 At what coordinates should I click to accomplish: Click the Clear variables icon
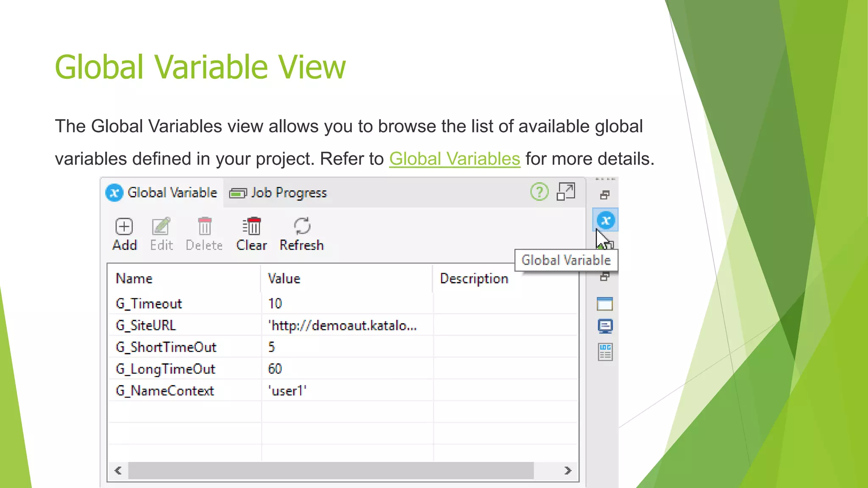point(252,226)
